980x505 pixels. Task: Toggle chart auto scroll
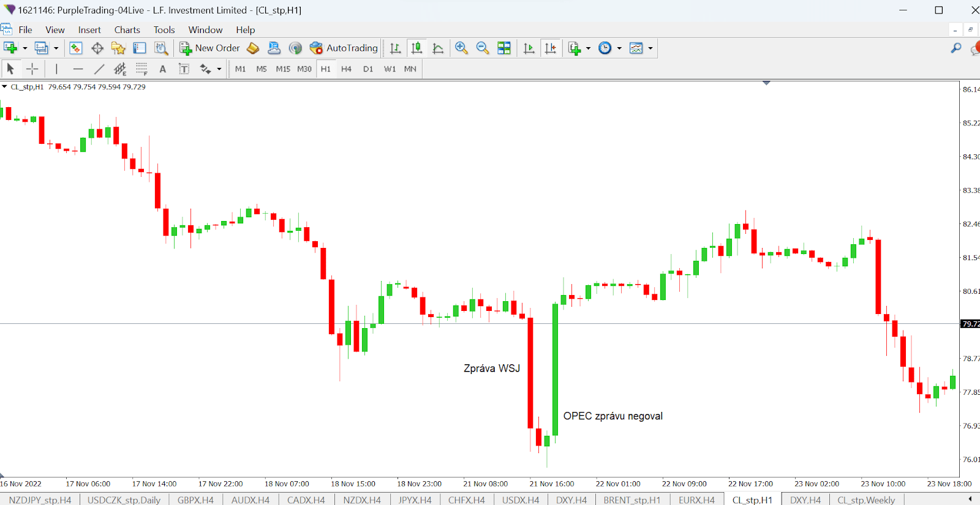pyautogui.click(x=529, y=48)
